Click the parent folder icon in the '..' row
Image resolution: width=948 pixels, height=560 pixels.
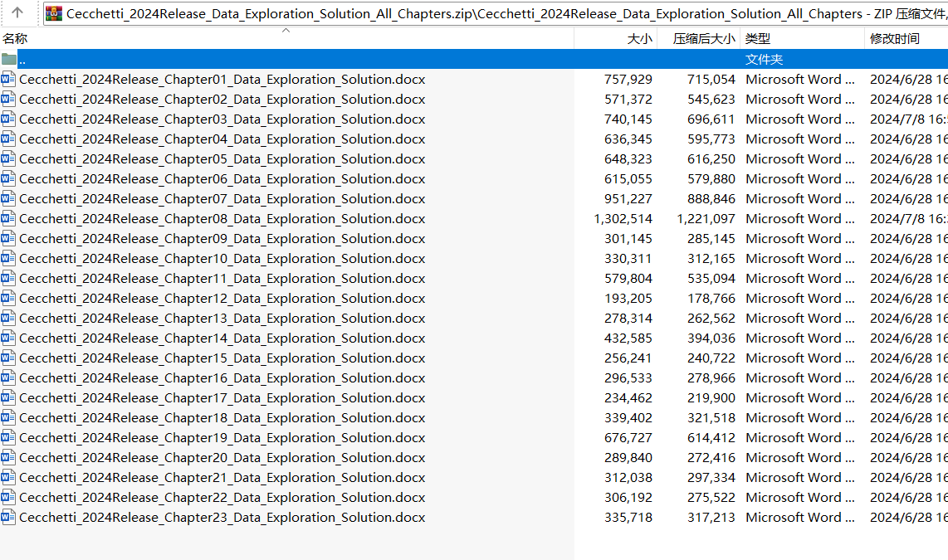coord(9,59)
